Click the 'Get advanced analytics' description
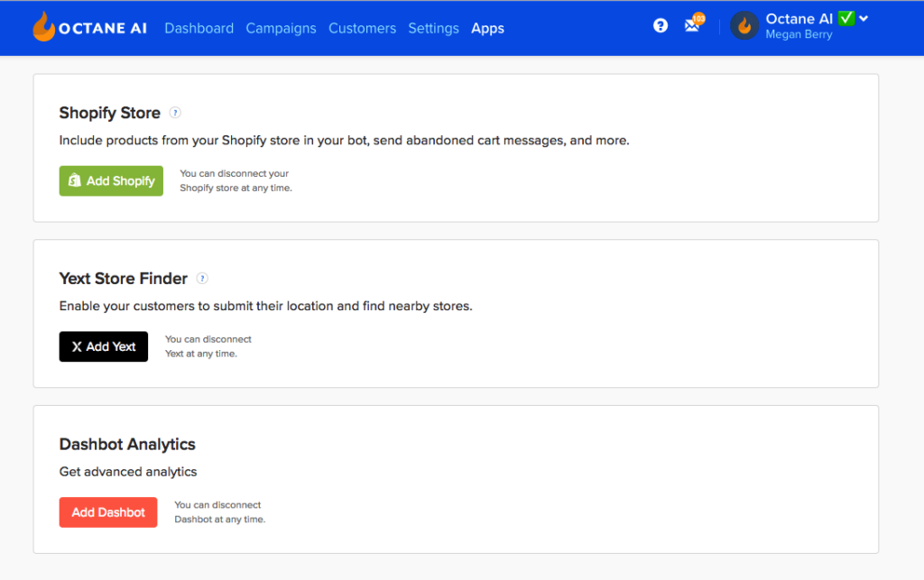This screenshot has width=924, height=580. [128, 472]
